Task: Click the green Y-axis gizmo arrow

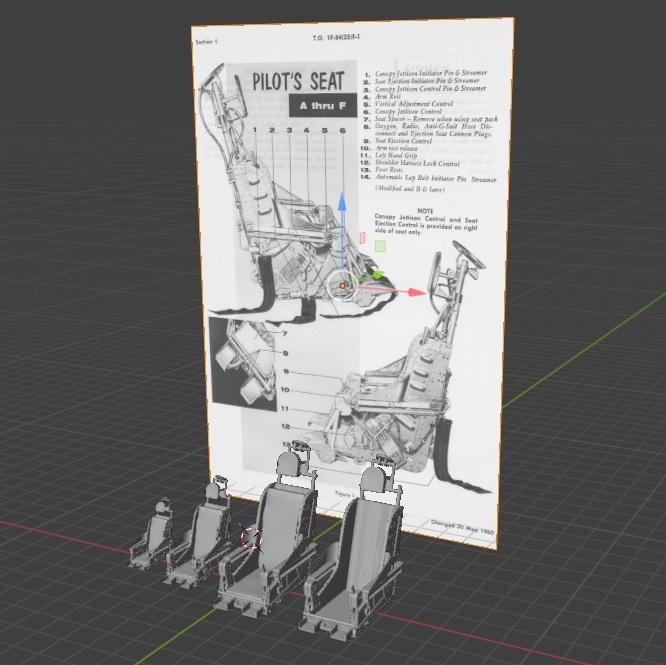Action: pos(377,275)
